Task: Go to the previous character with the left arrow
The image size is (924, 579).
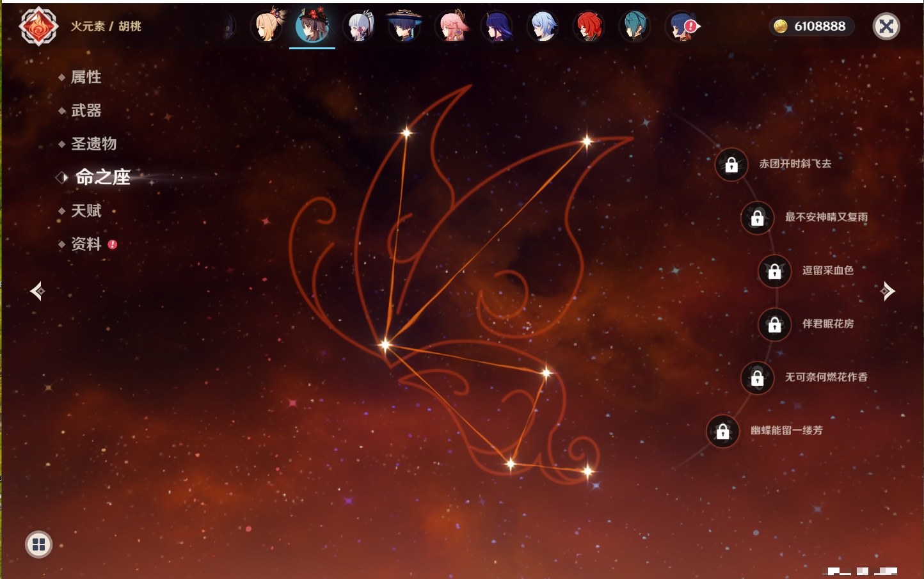Action: tap(37, 291)
